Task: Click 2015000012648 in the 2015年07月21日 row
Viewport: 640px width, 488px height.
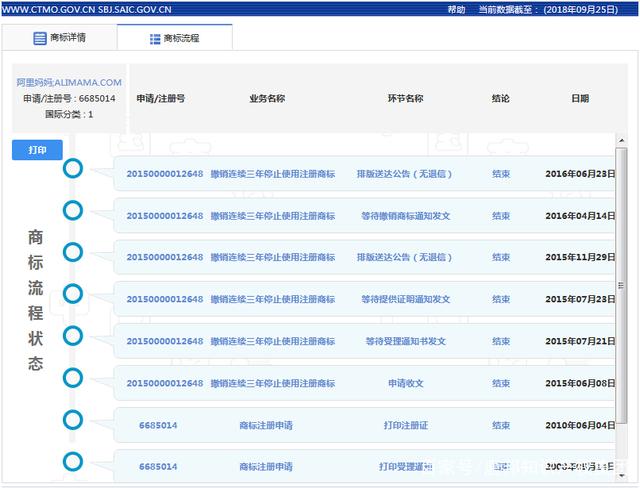Action: pos(165,341)
